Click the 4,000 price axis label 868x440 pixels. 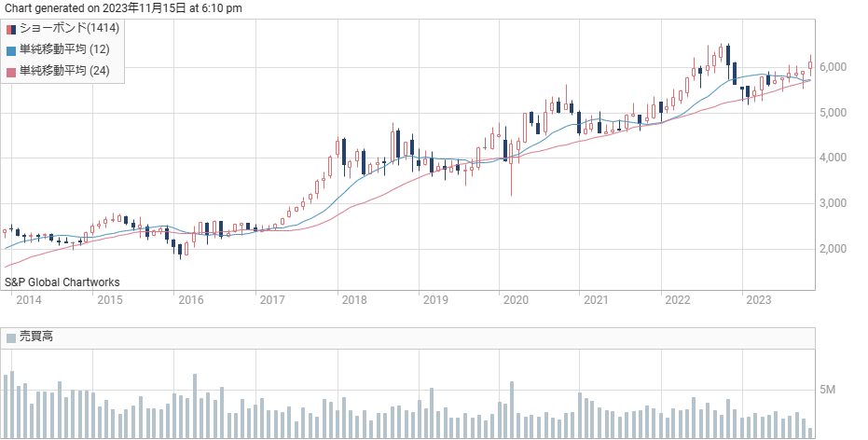click(x=834, y=158)
